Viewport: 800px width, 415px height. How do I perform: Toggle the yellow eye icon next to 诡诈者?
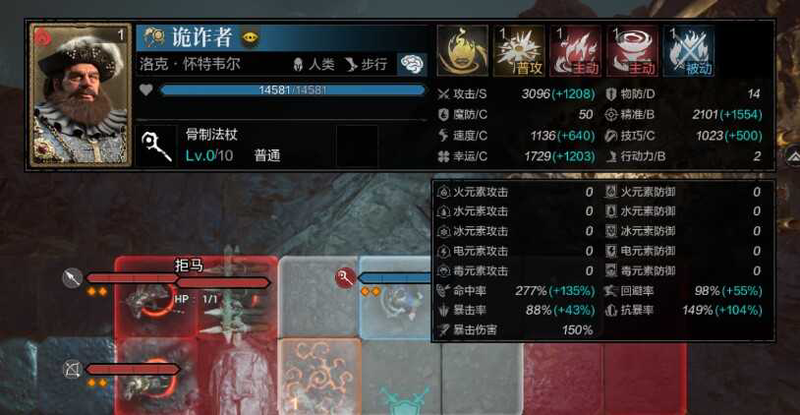tap(250, 37)
